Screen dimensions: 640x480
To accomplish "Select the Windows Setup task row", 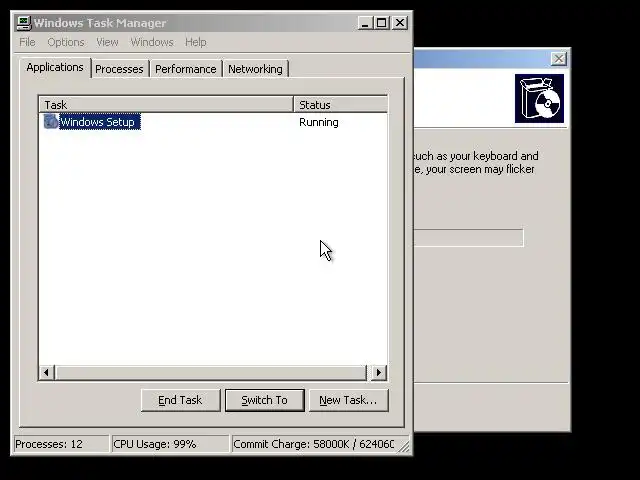I will [213, 122].
